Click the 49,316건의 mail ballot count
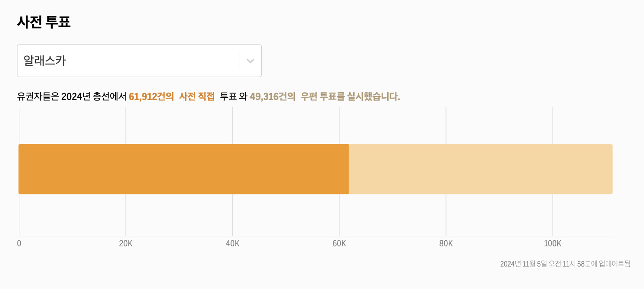644x289 pixels. coord(272,96)
